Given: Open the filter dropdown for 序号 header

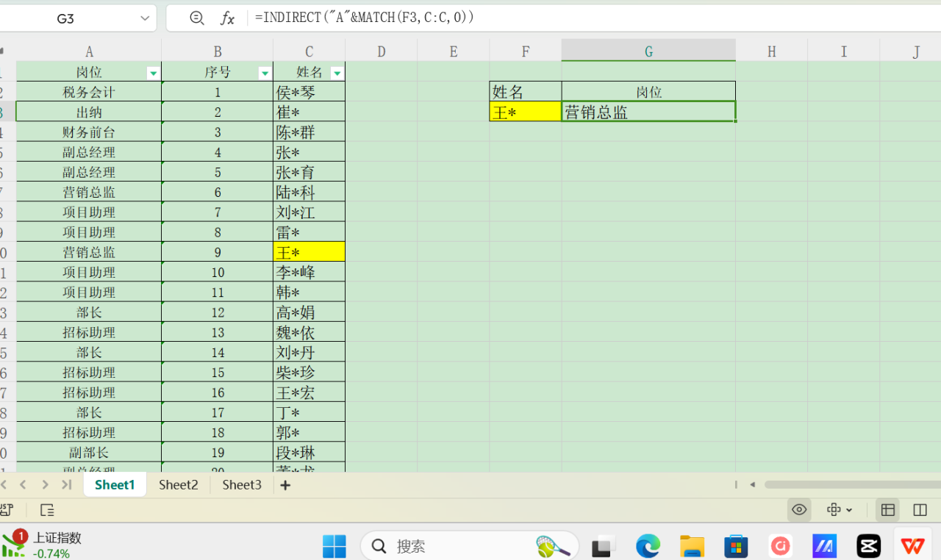Looking at the screenshot, I should click(265, 73).
